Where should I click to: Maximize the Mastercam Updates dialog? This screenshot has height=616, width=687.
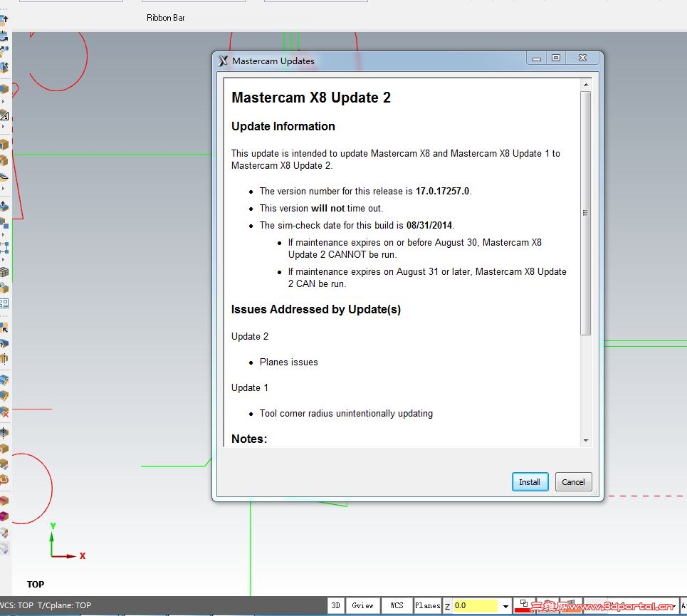pos(556,58)
